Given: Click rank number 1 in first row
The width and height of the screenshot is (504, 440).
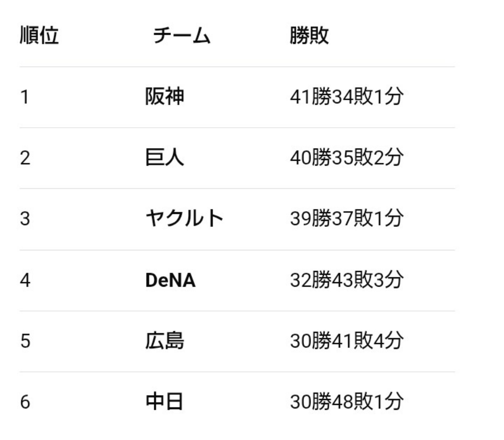Looking at the screenshot, I should 25,97.
